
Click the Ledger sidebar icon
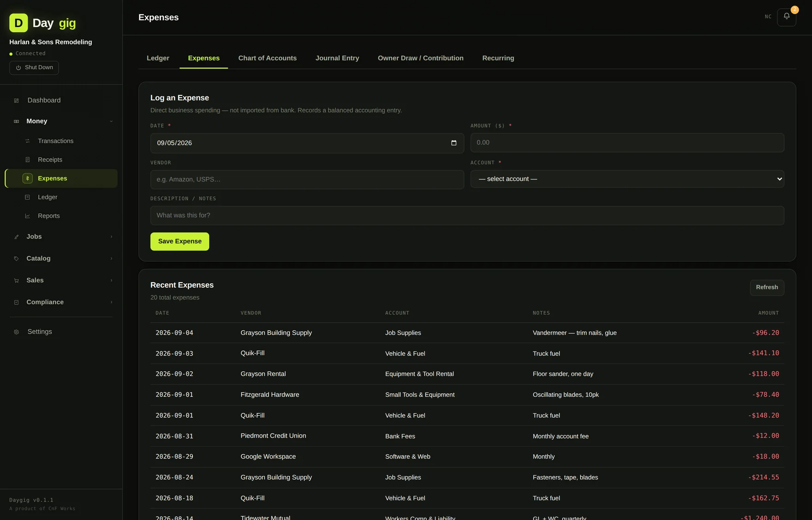click(28, 197)
